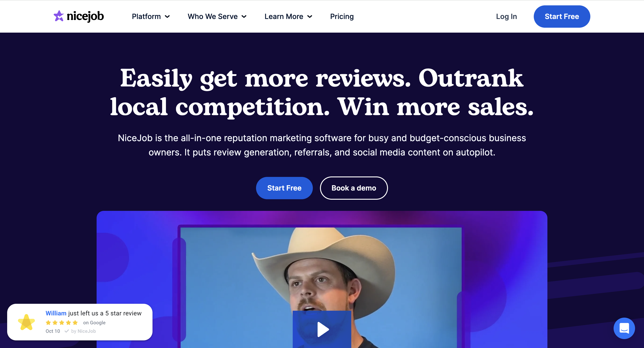Click the yellow star icon in review popup
Viewport: 644px width, 348px height.
click(27, 322)
